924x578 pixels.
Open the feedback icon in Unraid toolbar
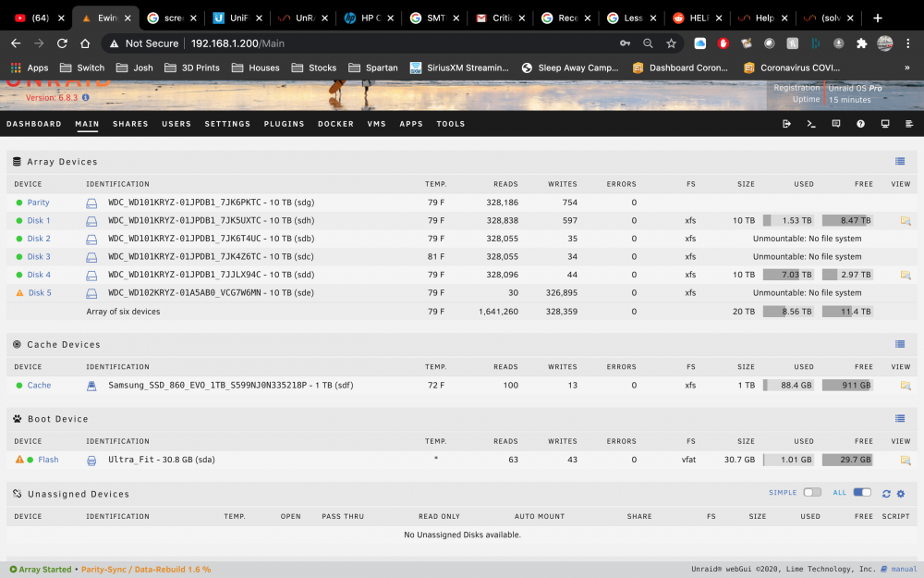[835, 124]
